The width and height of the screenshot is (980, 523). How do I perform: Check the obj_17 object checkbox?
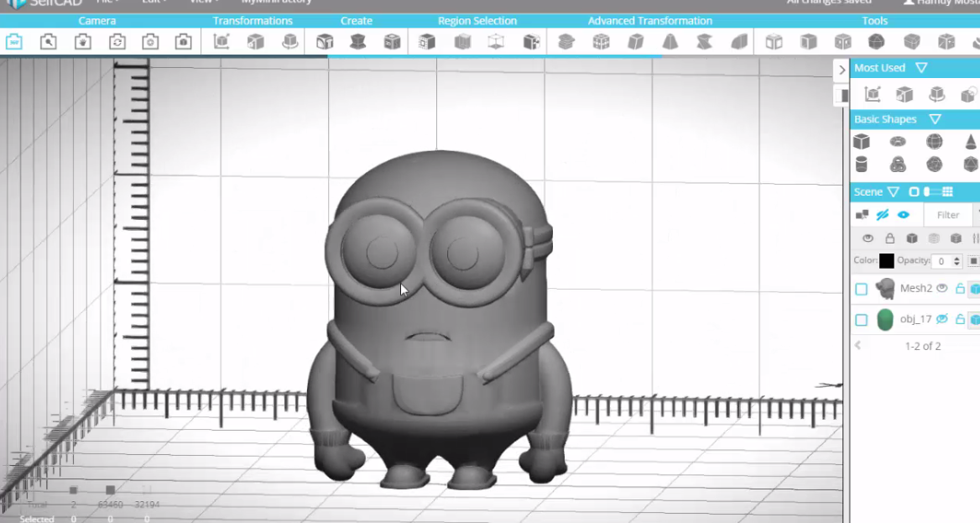[x=861, y=320]
